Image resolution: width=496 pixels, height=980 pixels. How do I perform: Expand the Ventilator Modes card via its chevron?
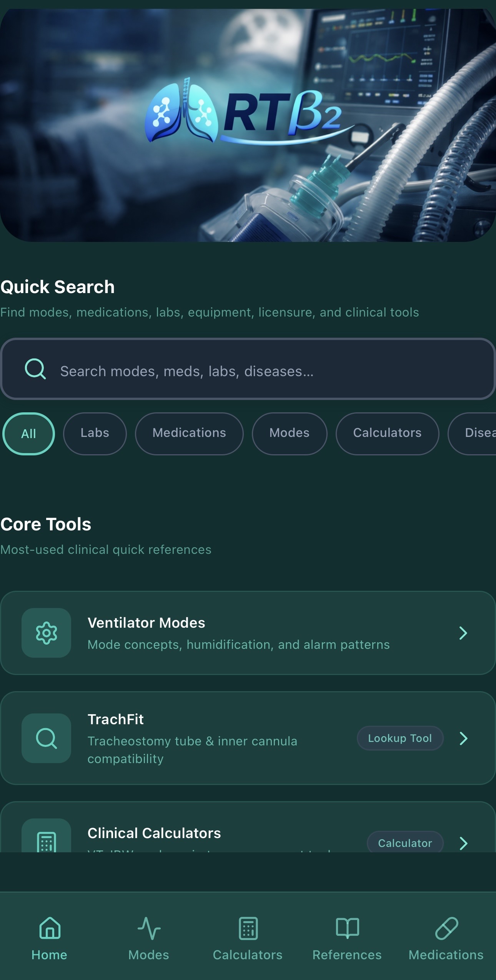click(464, 633)
